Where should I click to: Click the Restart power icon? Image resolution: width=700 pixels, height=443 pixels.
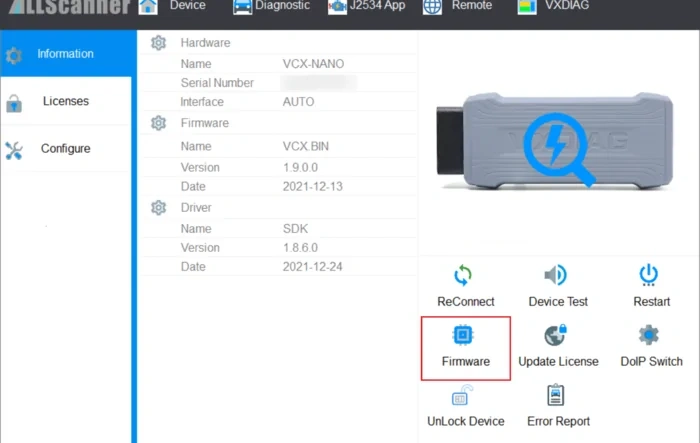click(649, 275)
